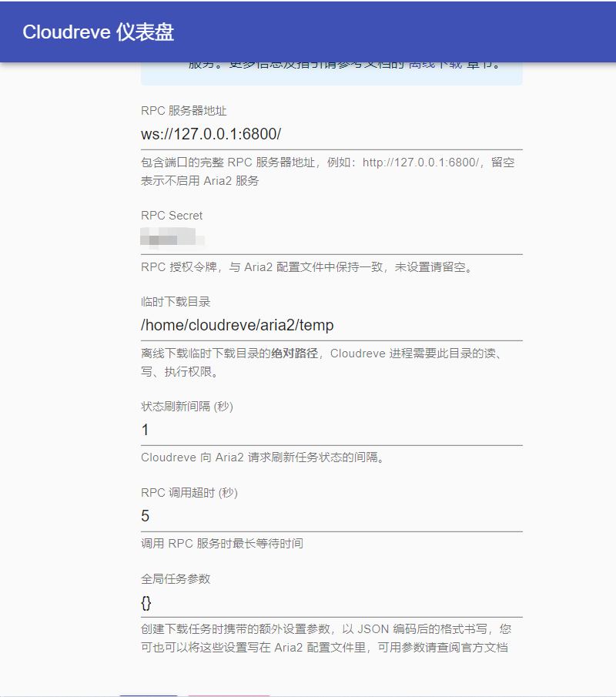Edit the 状态刷新间隔 (秒) value field
The width and height of the screenshot is (616, 697).
332,430
